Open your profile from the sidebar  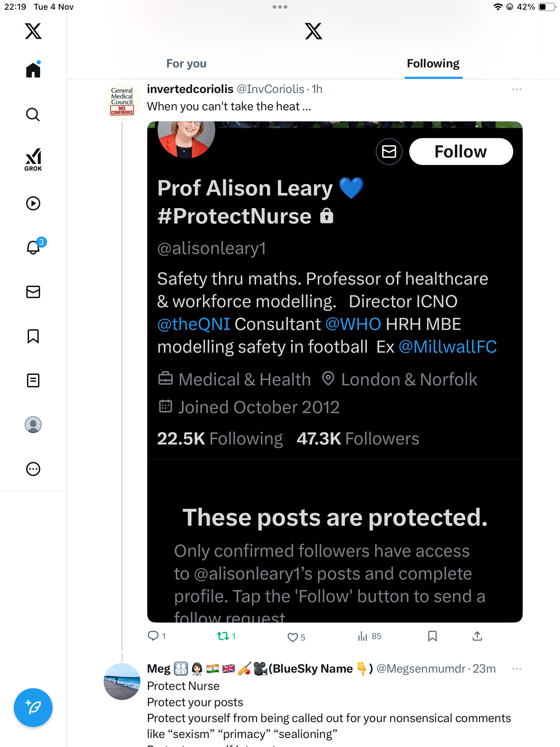tap(33, 425)
